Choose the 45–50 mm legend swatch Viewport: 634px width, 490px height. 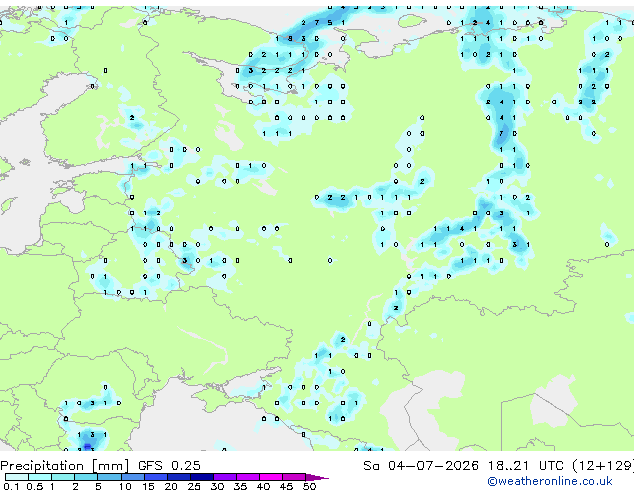pyautogui.click(x=294, y=477)
